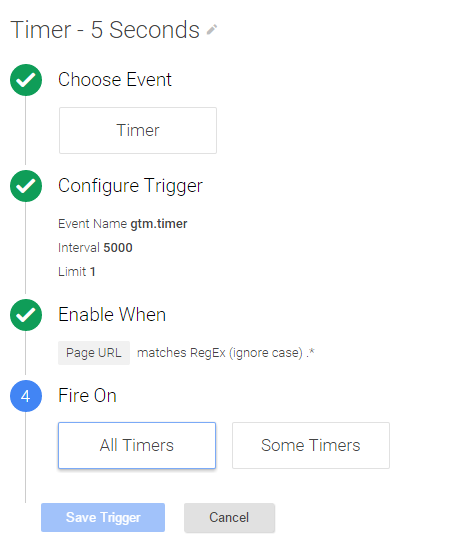
Task: Click the Save Trigger button
Action: (103, 517)
